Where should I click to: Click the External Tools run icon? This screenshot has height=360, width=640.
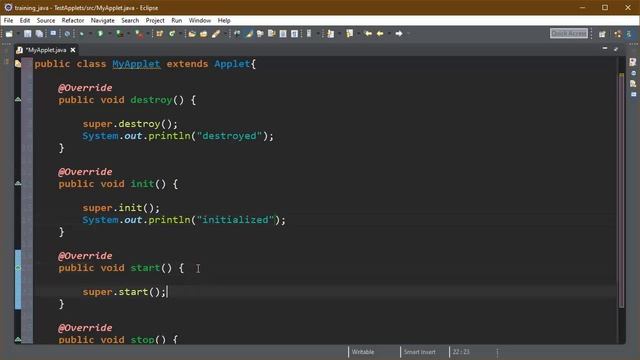139,33
